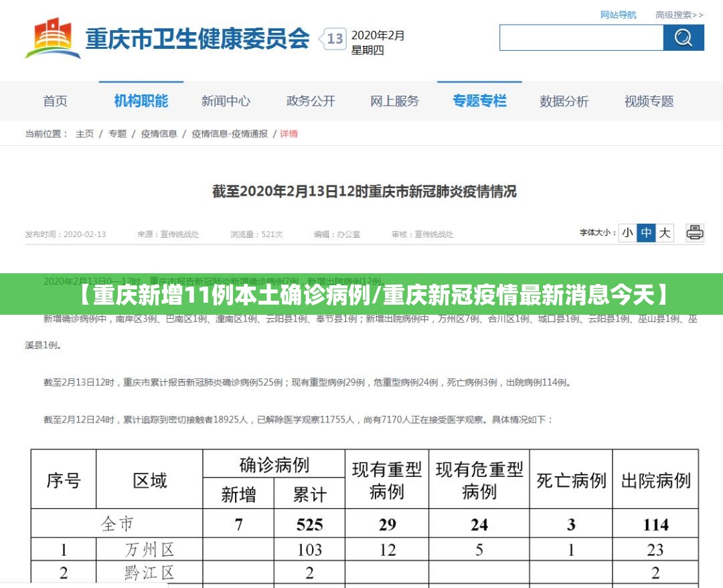The image size is (723, 588).
Task: Click the 全市 cumulative value 525
Action: (x=309, y=524)
